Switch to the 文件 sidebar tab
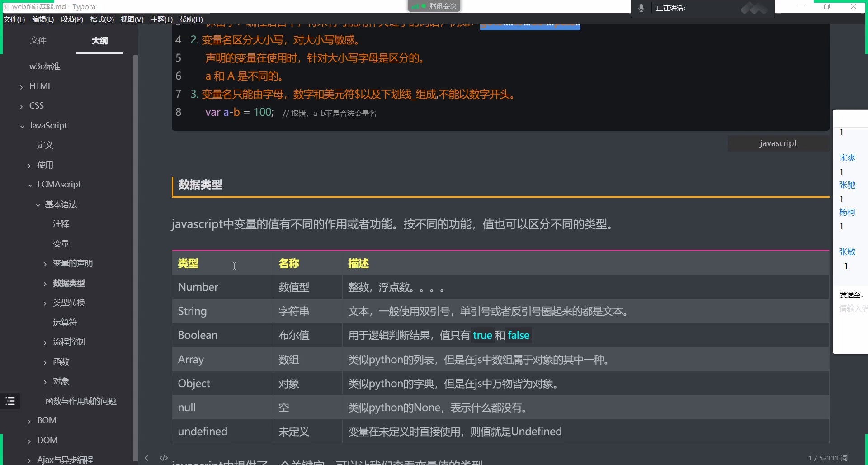Screen dimensions: 868x465 click(38, 40)
